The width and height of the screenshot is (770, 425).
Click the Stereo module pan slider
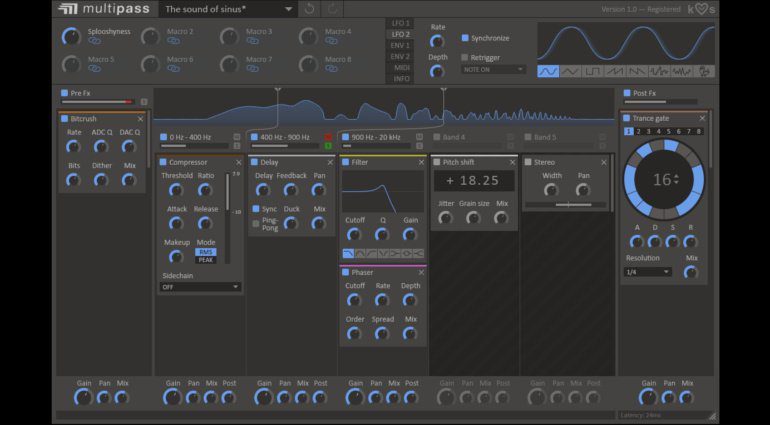pyautogui.click(x=565, y=204)
